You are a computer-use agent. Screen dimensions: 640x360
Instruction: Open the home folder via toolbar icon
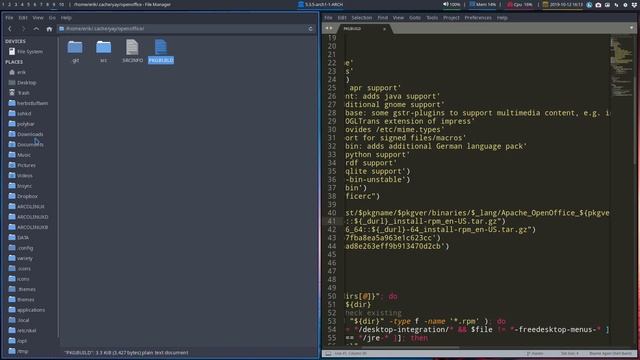click(x=49, y=29)
